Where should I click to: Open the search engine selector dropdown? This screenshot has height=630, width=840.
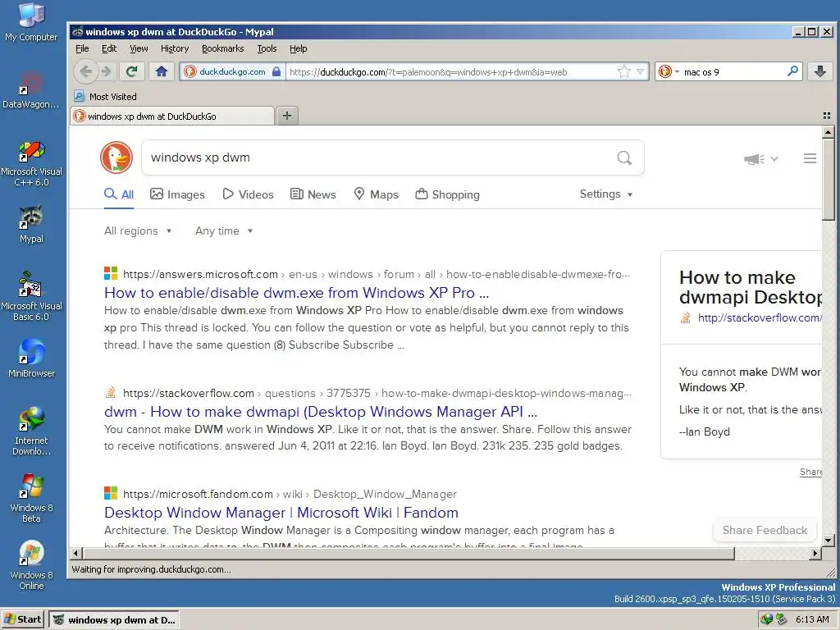tap(669, 71)
